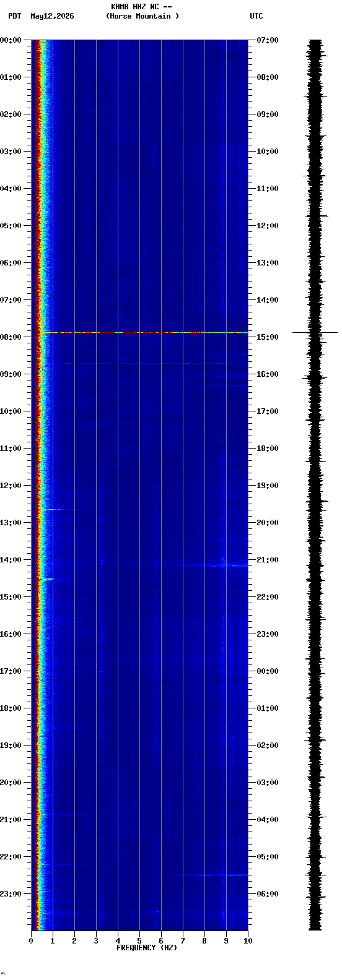342x980 pixels.
Task: Click PDT time label '23:00'
Action: [x=11, y=894]
